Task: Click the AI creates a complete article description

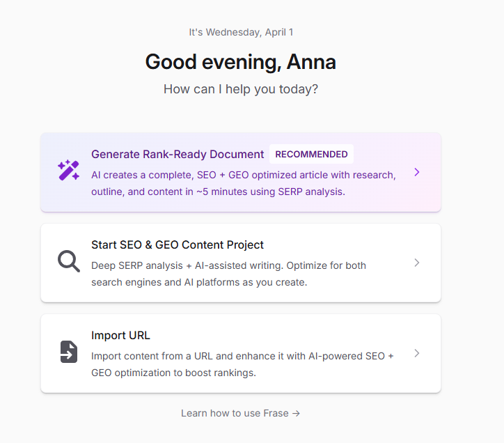Action: click(243, 182)
